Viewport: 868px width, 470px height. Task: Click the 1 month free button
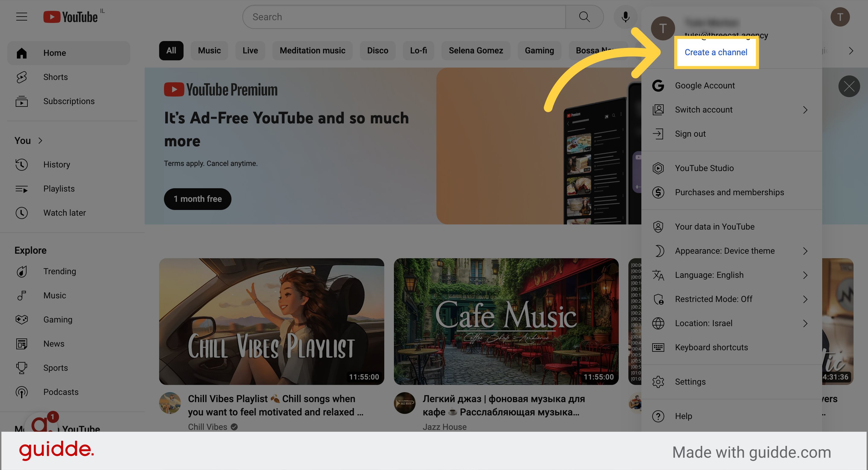pyautogui.click(x=197, y=199)
